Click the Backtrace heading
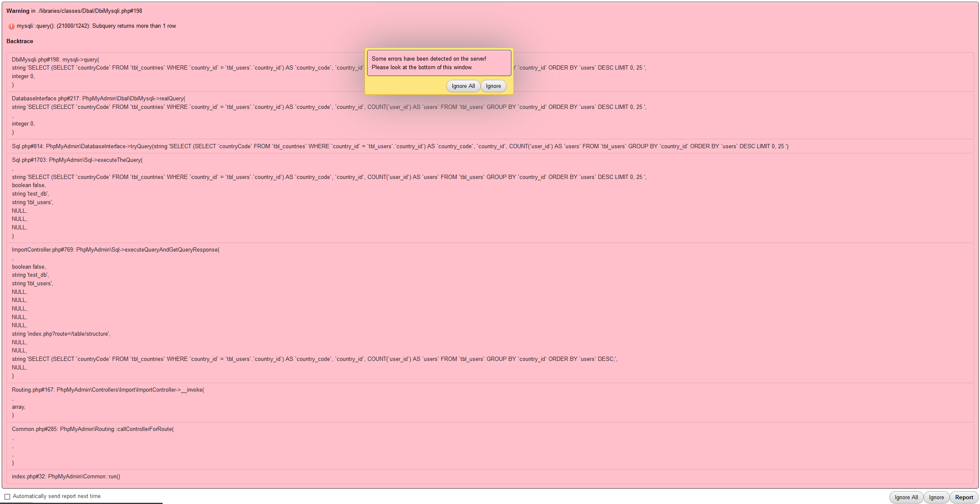 coord(19,41)
